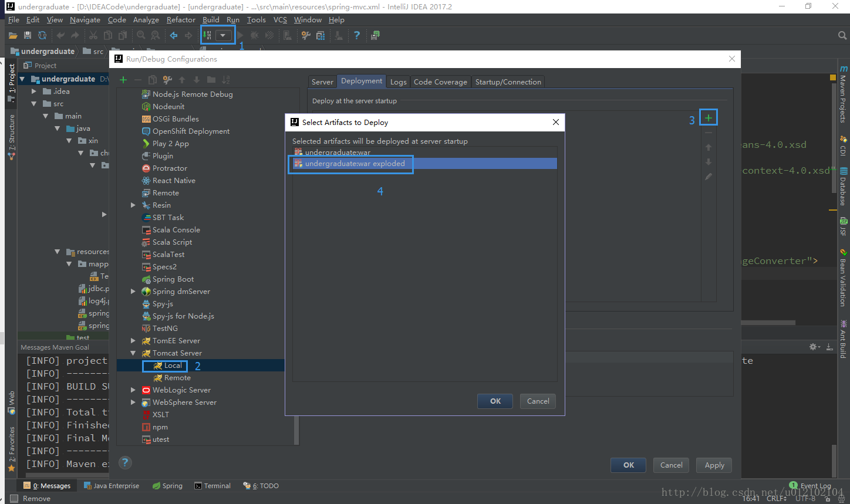Click the edit pencil icon in Deployment tab
The width and height of the screenshot is (850, 504).
tap(709, 177)
